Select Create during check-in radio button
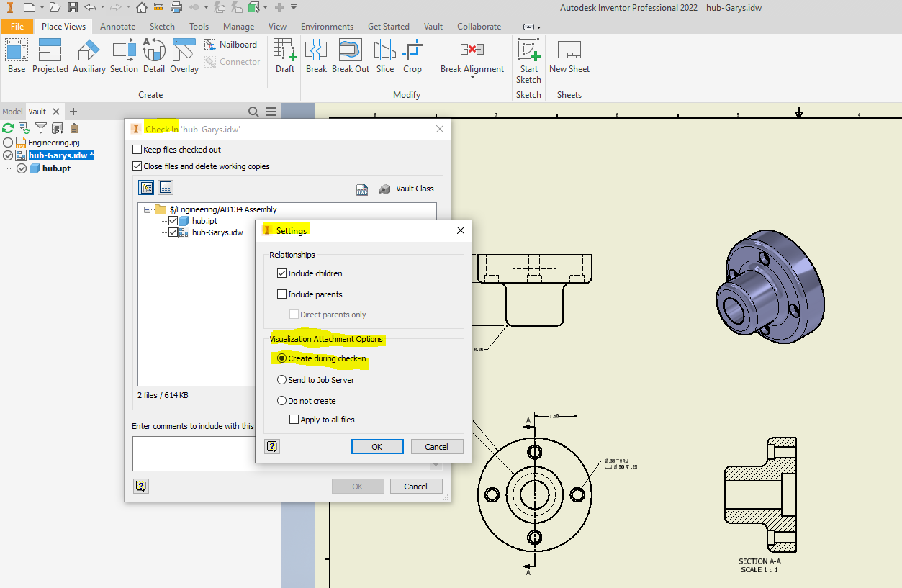The height and width of the screenshot is (588, 902). point(281,358)
